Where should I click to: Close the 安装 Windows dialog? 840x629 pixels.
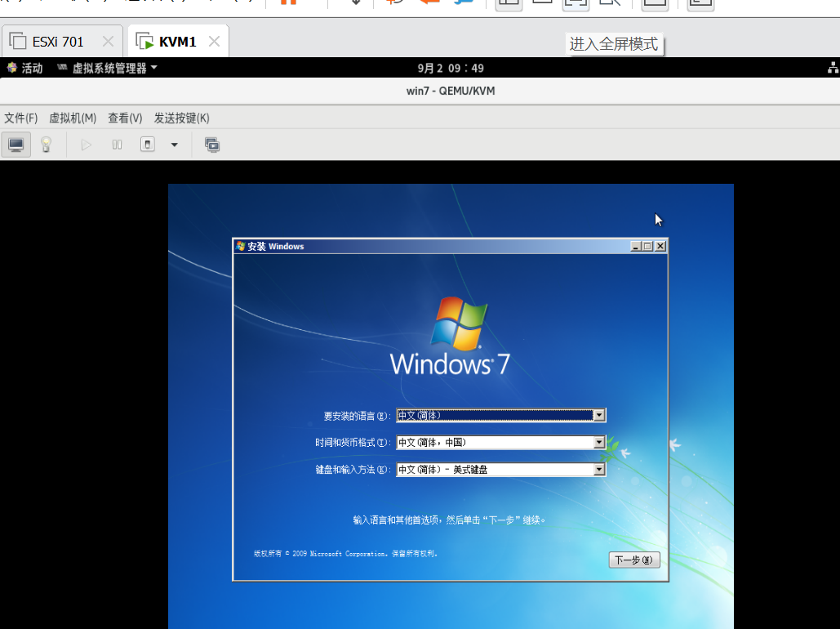point(660,246)
